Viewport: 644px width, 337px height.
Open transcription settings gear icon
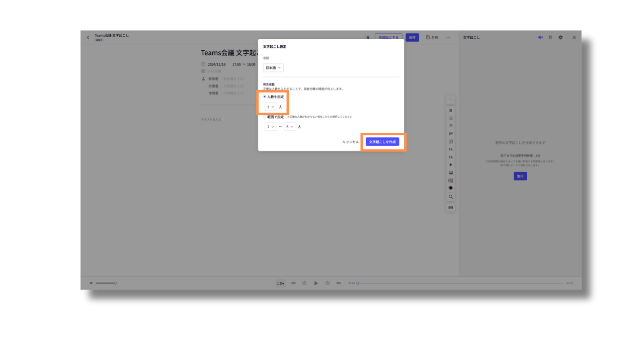tap(560, 37)
